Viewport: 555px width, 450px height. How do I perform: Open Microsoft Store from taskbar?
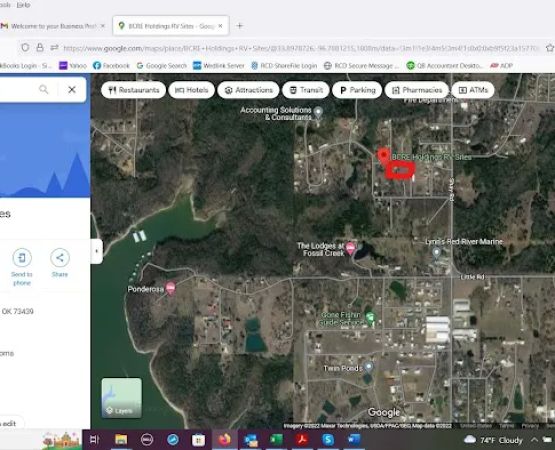(x=199, y=440)
